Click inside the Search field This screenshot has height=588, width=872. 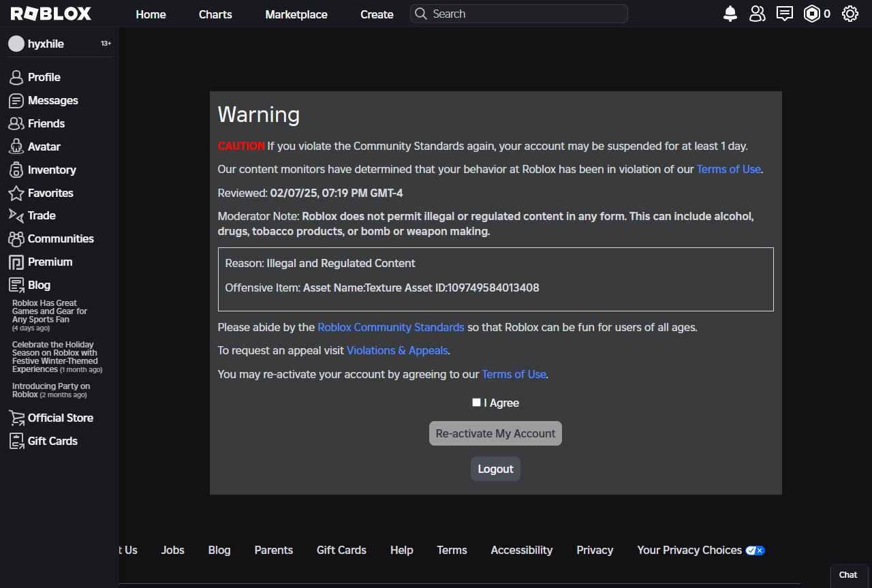[518, 14]
